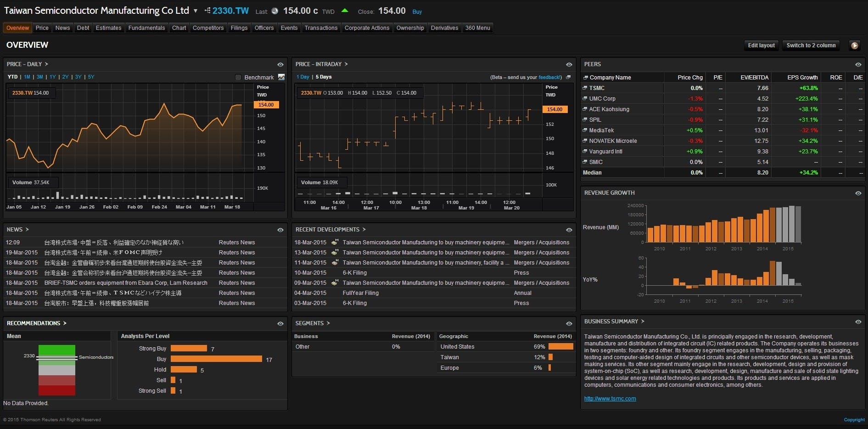Viewport: 868px width, 429px height.
Task: Click the Buy link near Close price
Action: point(417,11)
